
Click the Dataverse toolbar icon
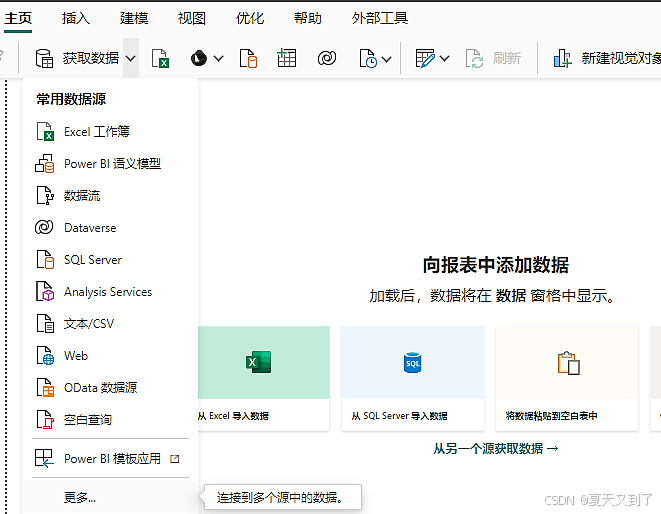point(327,58)
